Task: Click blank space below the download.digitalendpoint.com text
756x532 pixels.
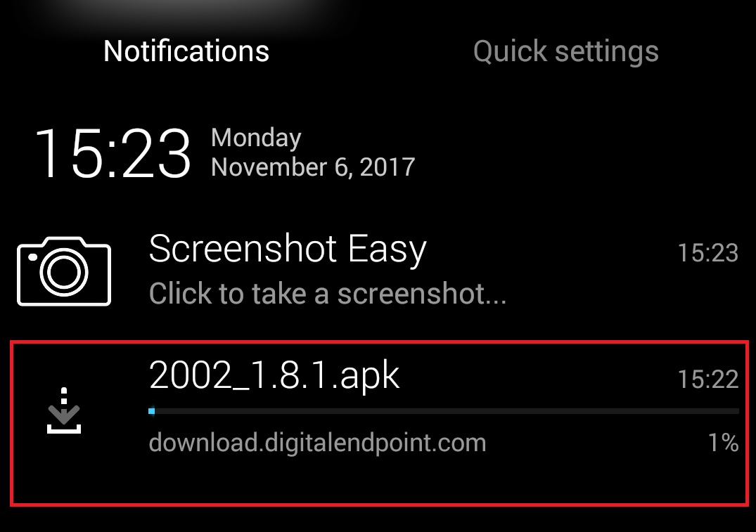Action: tap(317, 481)
